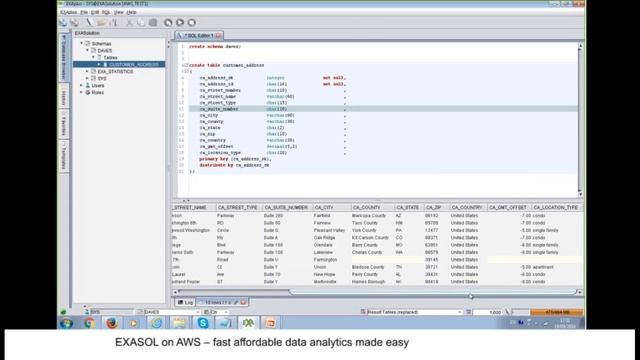Click the Copy toolbar icon

pos(141,22)
